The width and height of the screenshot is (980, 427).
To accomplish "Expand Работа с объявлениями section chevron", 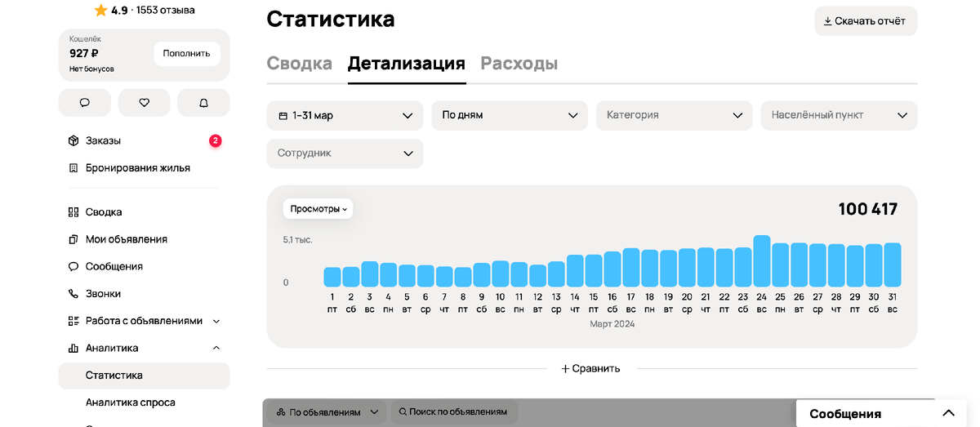I will tap(216, 321).
